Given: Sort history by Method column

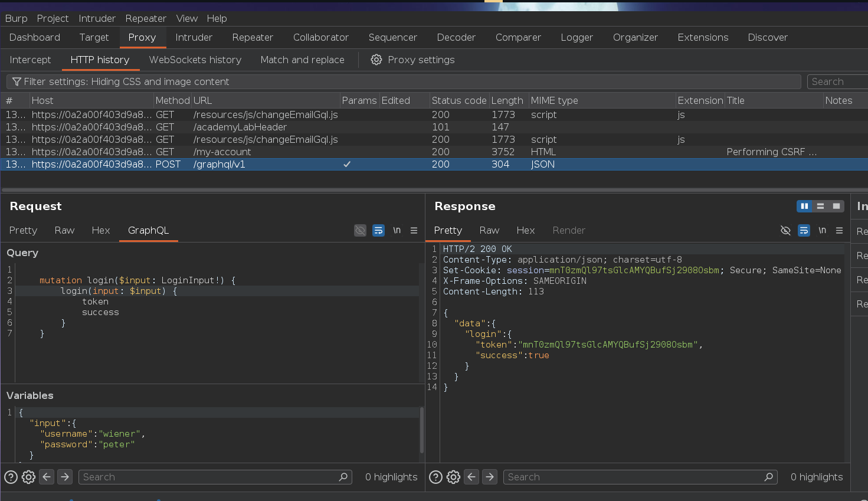Looking at the screenshot, I should [172, 100].
